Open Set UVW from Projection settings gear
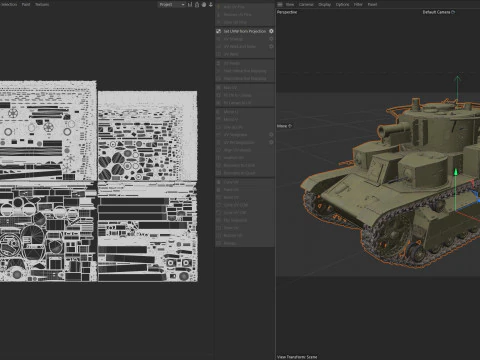The width and height of the screenshot is (480, 360). click(271, 31)
